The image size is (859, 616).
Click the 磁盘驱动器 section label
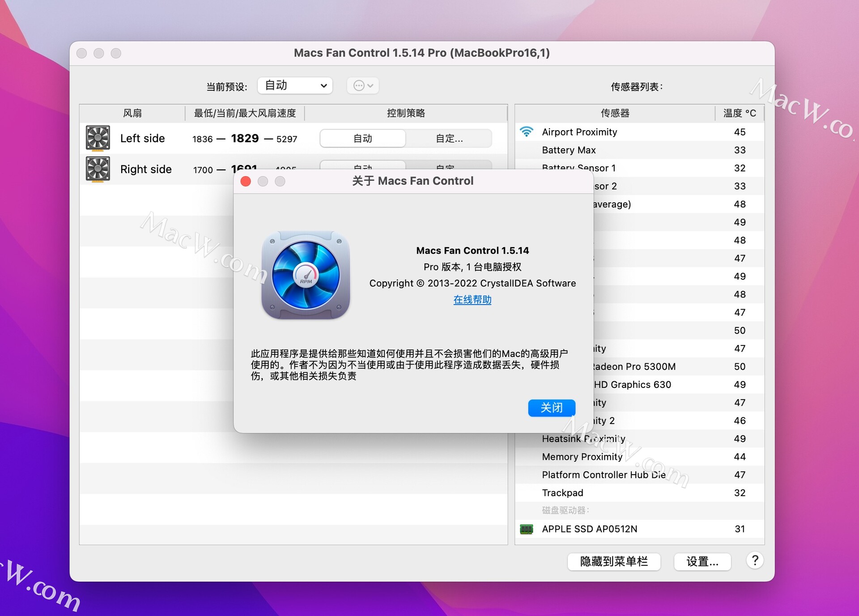pyautogui.click(x=566, y=510)
